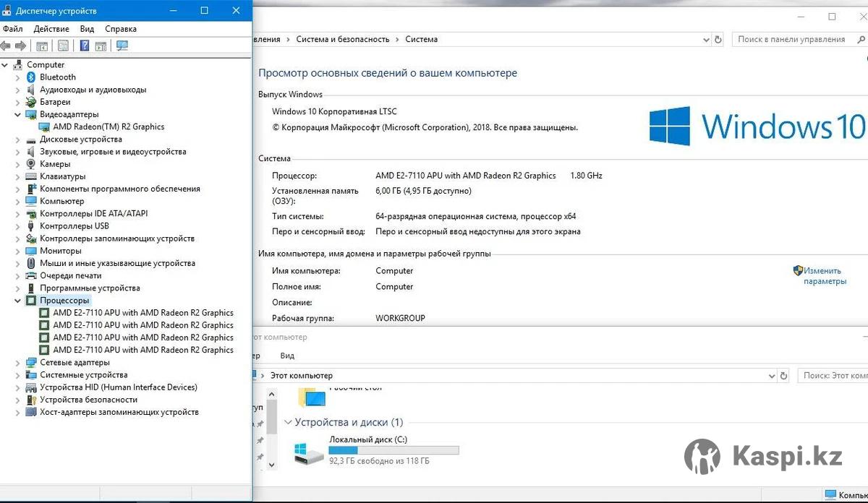Image resolution: width=868 pixels, height=503 pixels.
Task: Expand Хост-адаптеры запоминающих устройств
Action: click(x=18, y=412)
